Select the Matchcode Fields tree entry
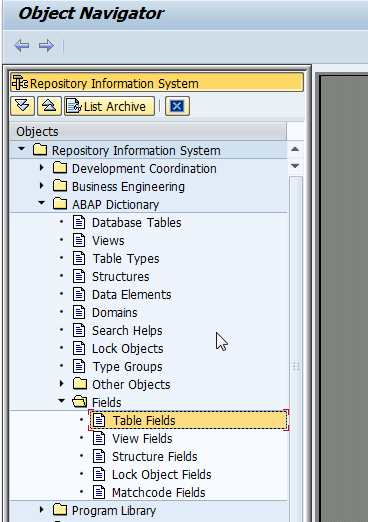The image size is (368, 522). pyautogui.click(x=159, y=492)
